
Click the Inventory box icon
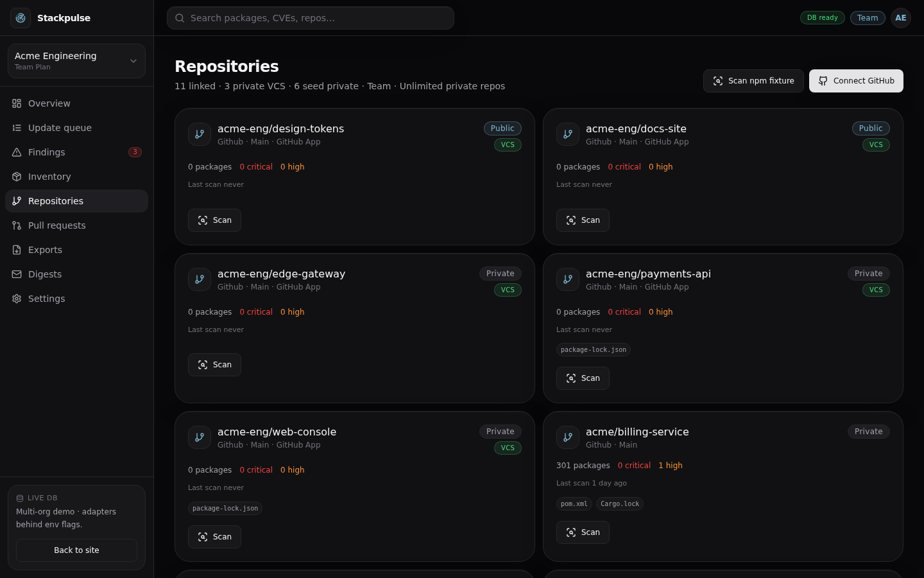(x=17, y=177)
